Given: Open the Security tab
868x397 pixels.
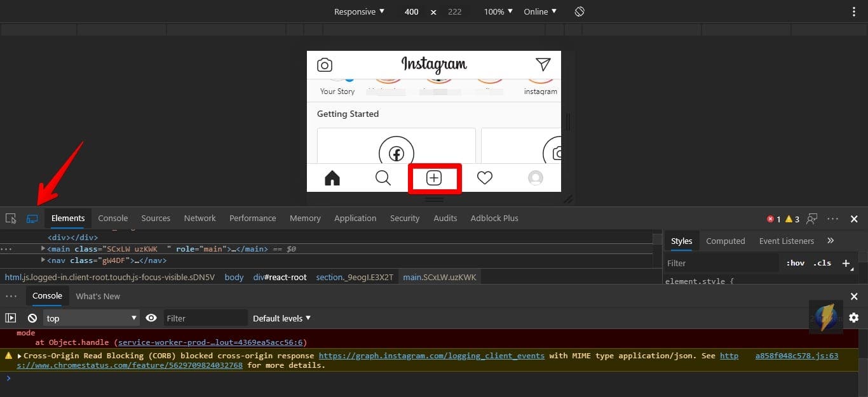Looking at the screenshot, I should 405,218.
